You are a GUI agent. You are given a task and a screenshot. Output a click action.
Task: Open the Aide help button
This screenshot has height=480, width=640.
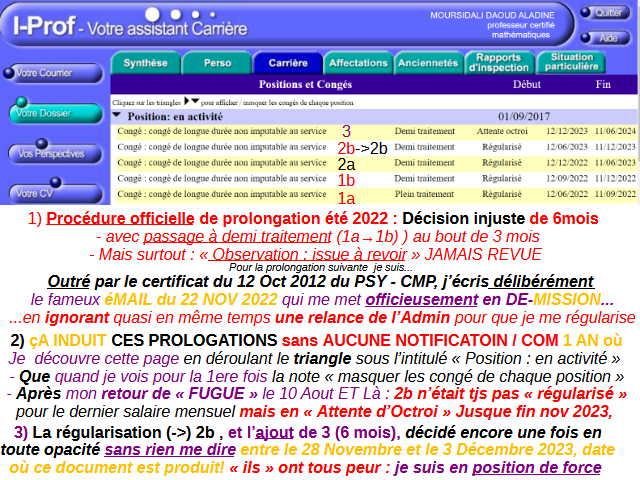pyautogui.click(x=604, y=38)
